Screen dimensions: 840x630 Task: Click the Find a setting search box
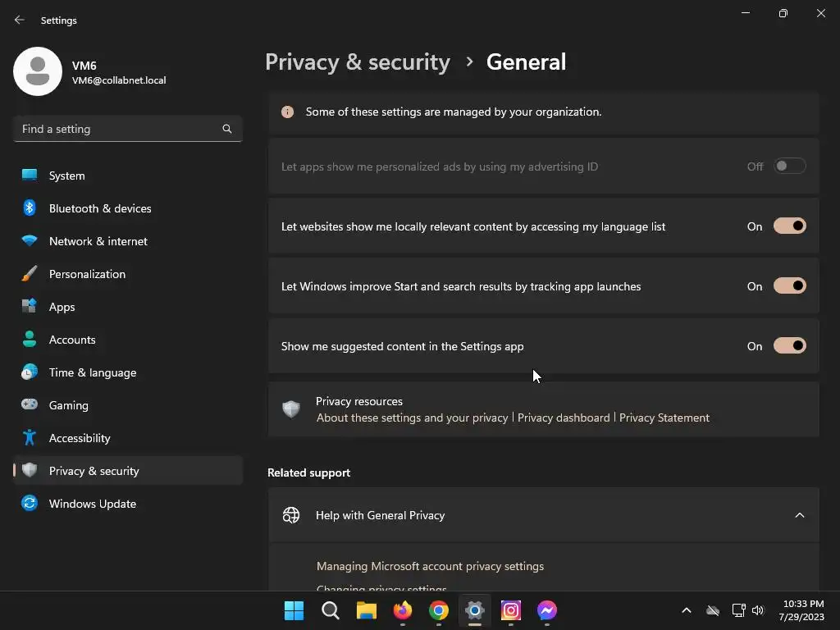click(119, 129)
